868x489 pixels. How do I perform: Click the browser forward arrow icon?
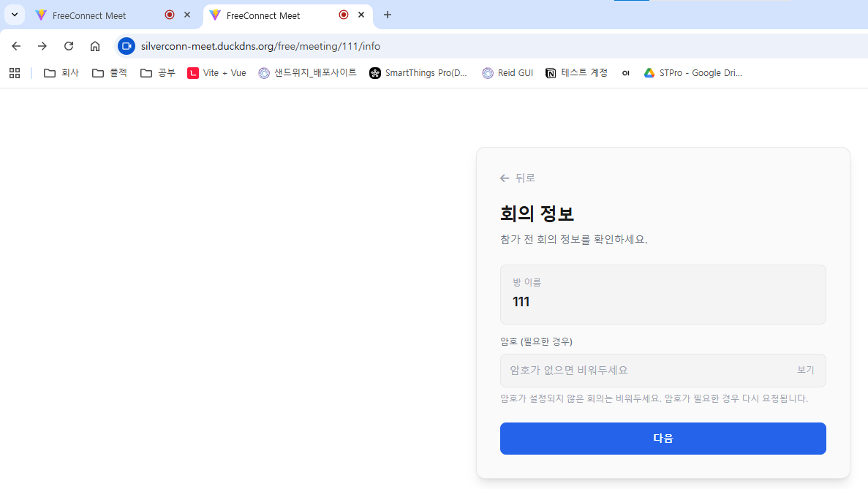coord(42,46)
